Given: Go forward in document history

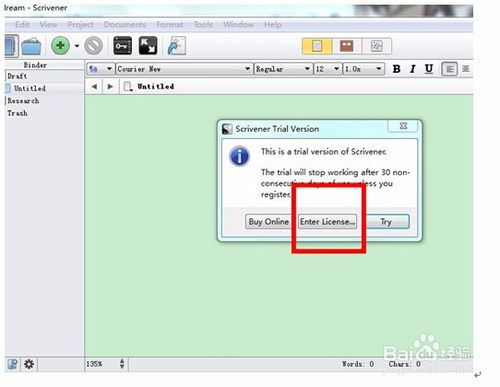Looking at the screenshot, I should click(x=110, y=87).
